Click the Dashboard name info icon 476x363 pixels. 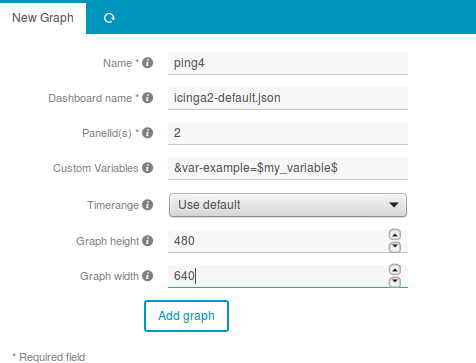(x=147, y=98)
